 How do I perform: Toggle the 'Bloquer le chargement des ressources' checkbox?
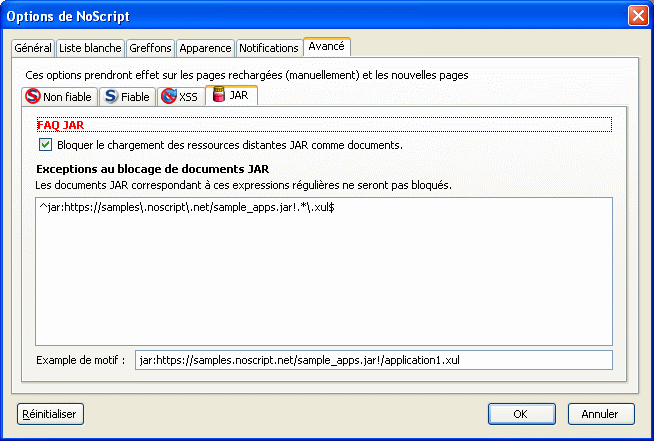45,145
